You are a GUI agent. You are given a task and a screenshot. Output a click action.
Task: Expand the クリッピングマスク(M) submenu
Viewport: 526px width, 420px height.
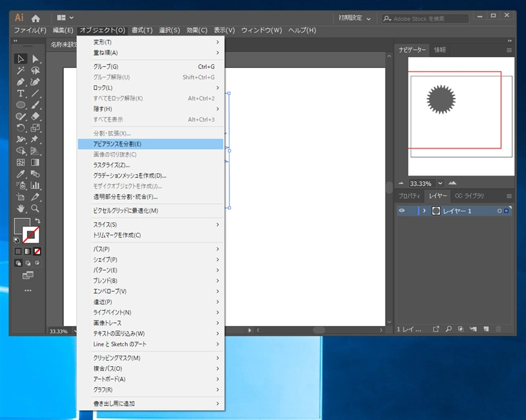[x=151, y=358]
